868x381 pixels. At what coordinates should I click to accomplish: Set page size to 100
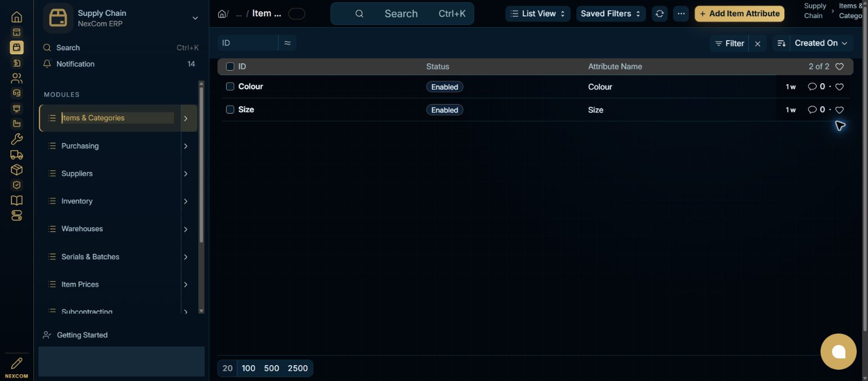click(249, 369)
